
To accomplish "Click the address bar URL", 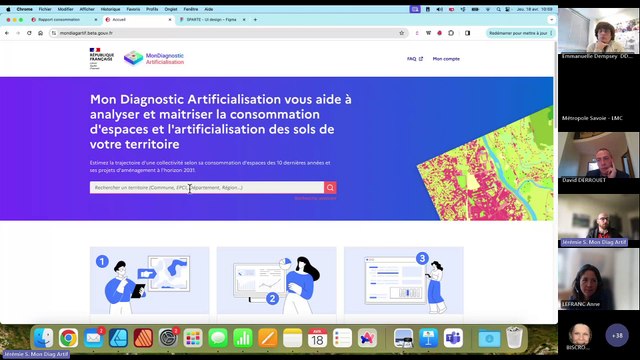I will [86, 33].
